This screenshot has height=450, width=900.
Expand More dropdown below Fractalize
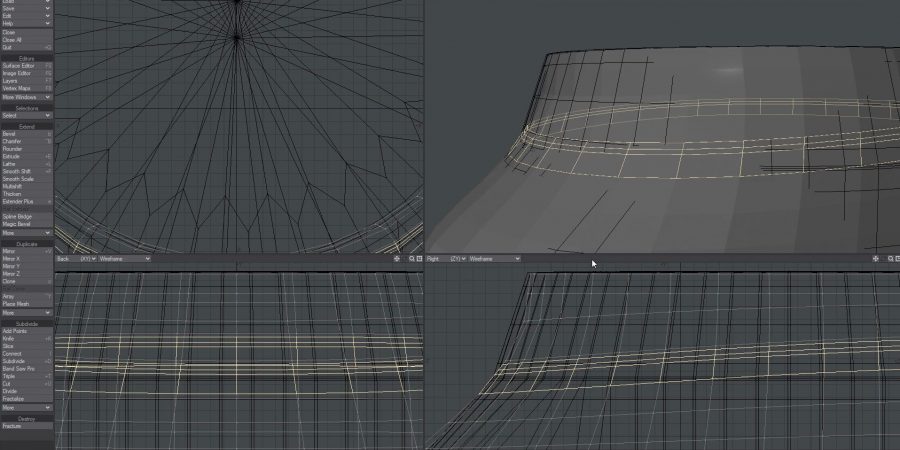(x=26, y=408)
